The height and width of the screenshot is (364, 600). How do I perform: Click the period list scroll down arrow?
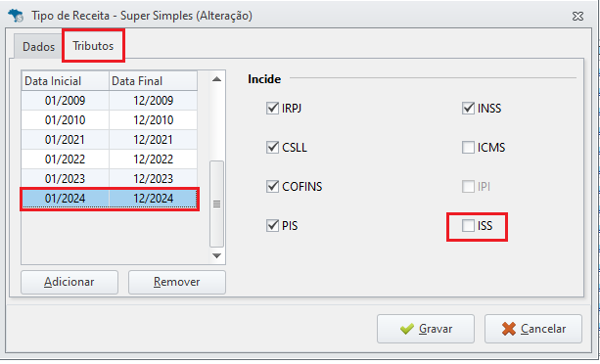[216, 255]
